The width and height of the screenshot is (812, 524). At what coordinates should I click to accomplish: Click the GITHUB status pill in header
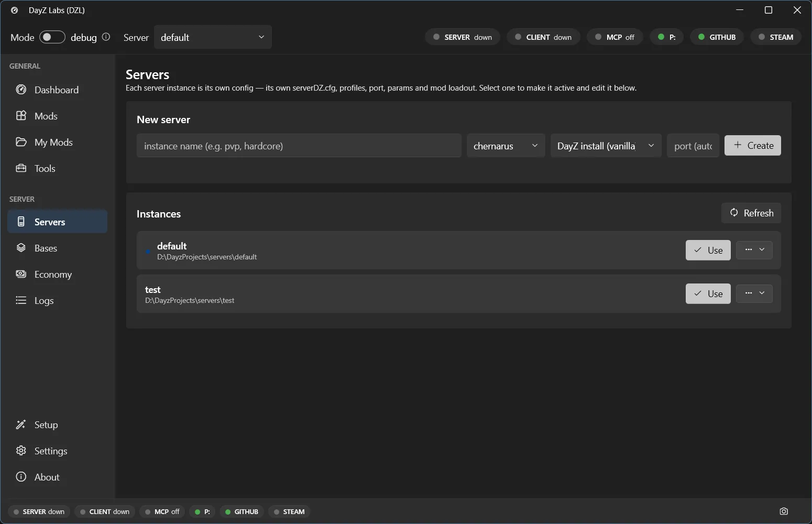[x=717, y=37]
